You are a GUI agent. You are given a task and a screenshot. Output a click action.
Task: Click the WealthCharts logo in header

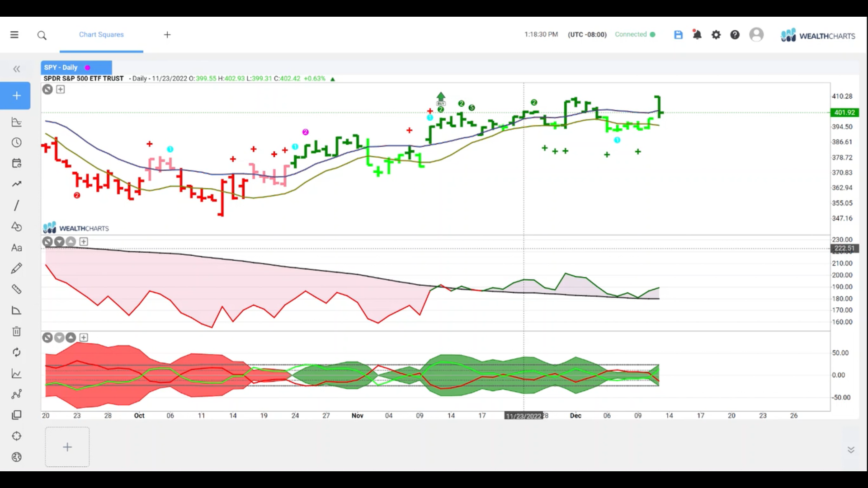point(818,35)
